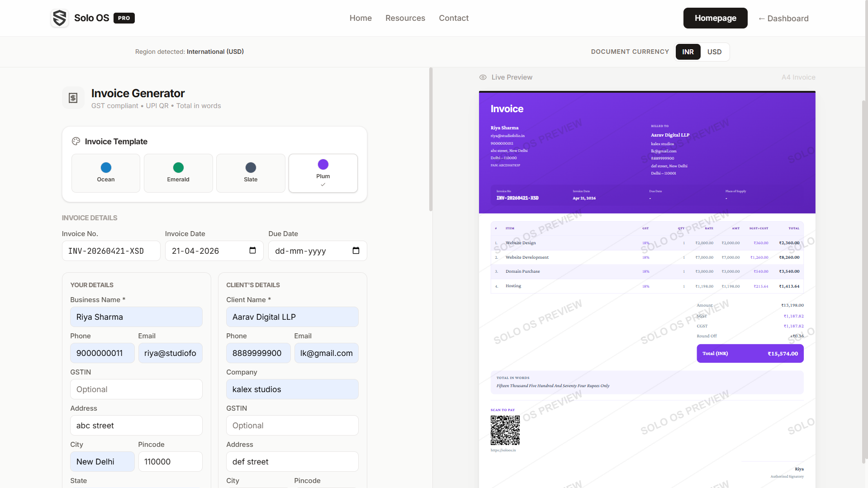Follow the Dashboard link
This screenshot has height=488, width=868.
coord(783,19)
